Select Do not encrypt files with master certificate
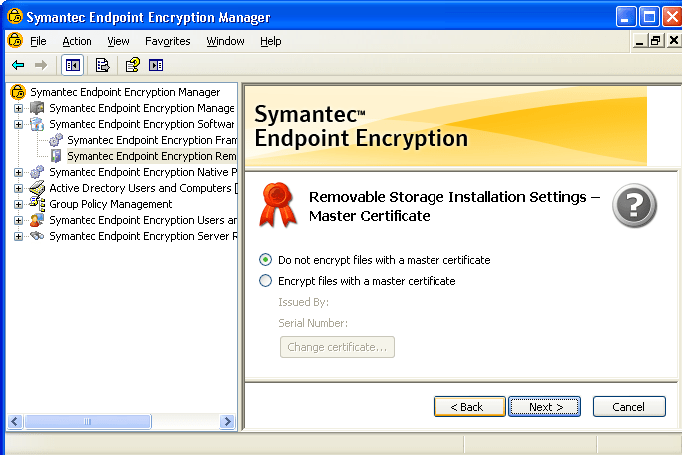This screenshot has width=682, height=455. coord(265,260)
